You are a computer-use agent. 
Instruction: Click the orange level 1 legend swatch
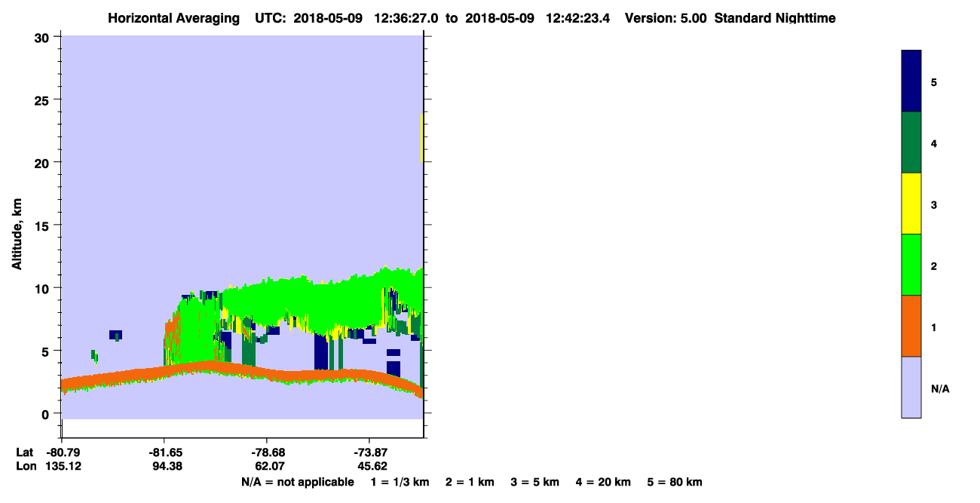pos(911,326)
